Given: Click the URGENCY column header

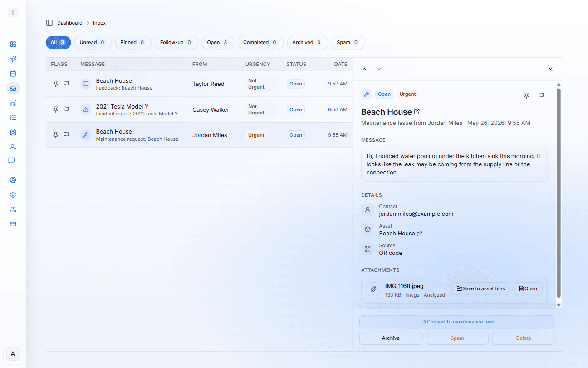Looking at the screenshot, I should [x=258, y=64].
